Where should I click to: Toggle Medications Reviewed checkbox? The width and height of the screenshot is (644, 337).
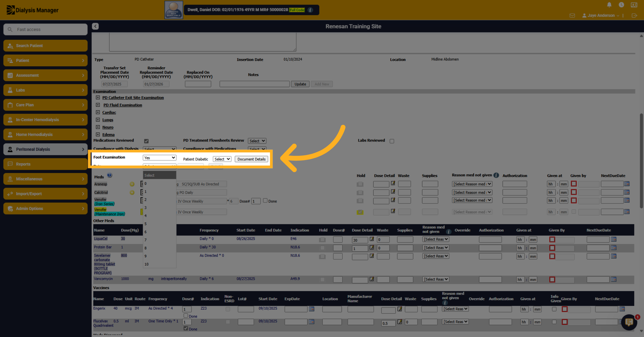click(x=146, y=141)
